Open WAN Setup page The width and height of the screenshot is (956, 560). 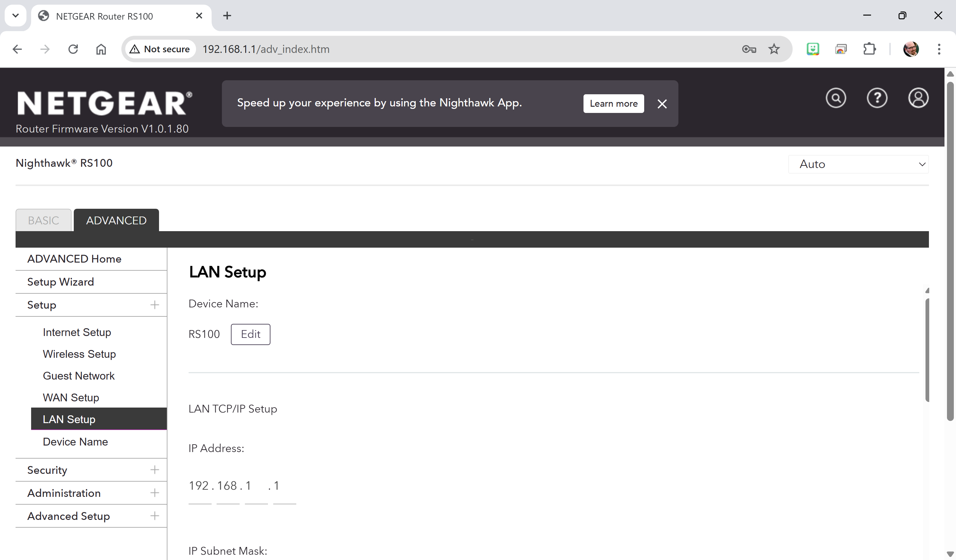click(x=71, y=398)
